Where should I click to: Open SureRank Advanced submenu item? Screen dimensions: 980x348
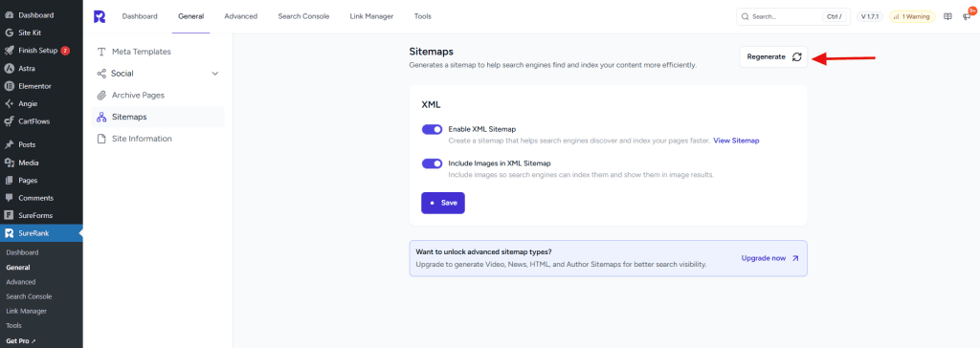(21, 282)
